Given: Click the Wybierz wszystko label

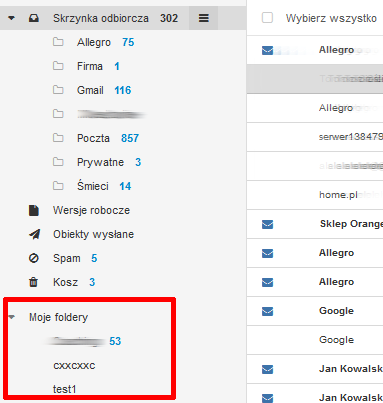Looking at the screenshot, I should click(331, 18).
